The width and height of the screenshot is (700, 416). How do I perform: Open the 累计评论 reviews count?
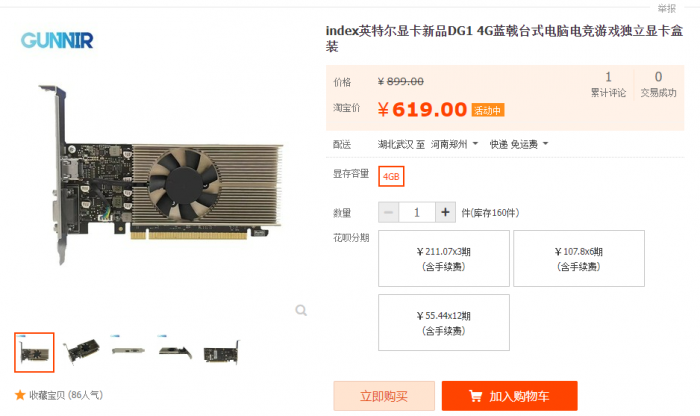tap(608, 84)
